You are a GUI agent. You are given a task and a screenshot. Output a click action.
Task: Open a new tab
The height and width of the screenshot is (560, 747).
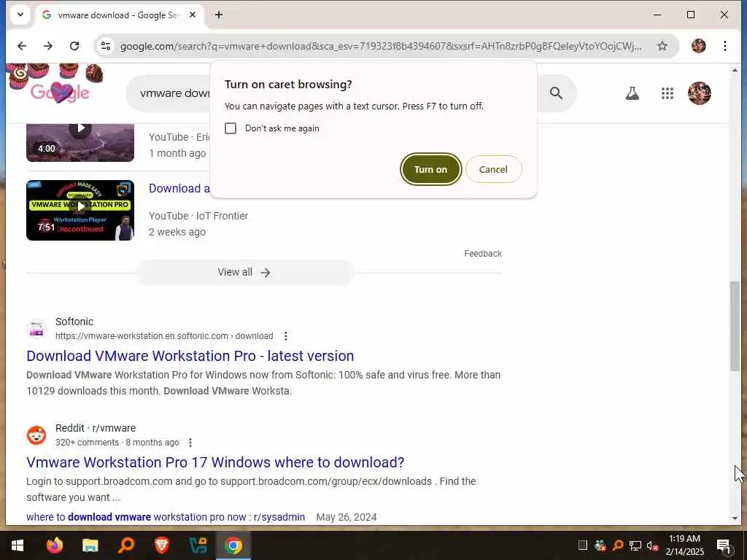219,15
